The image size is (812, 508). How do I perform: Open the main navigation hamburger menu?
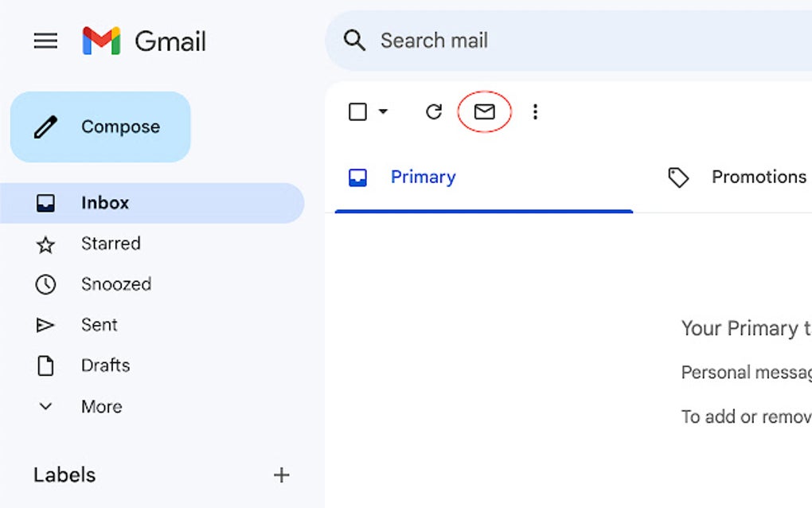point(45,41)
